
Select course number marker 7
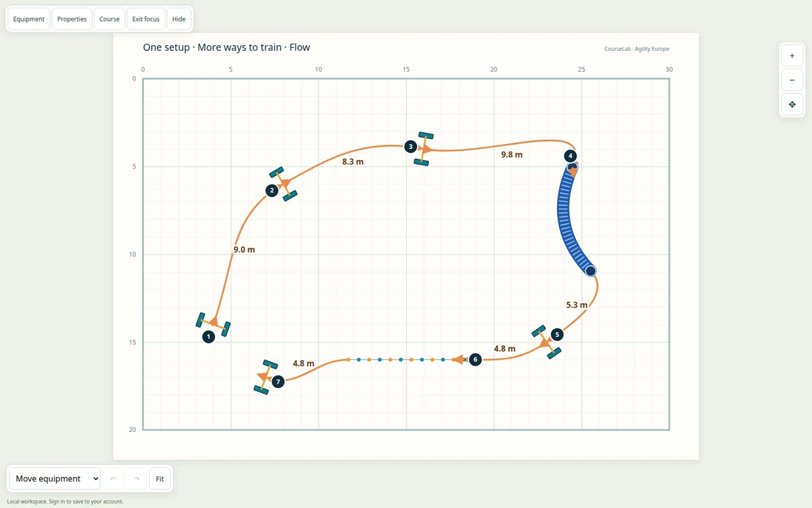278,382
